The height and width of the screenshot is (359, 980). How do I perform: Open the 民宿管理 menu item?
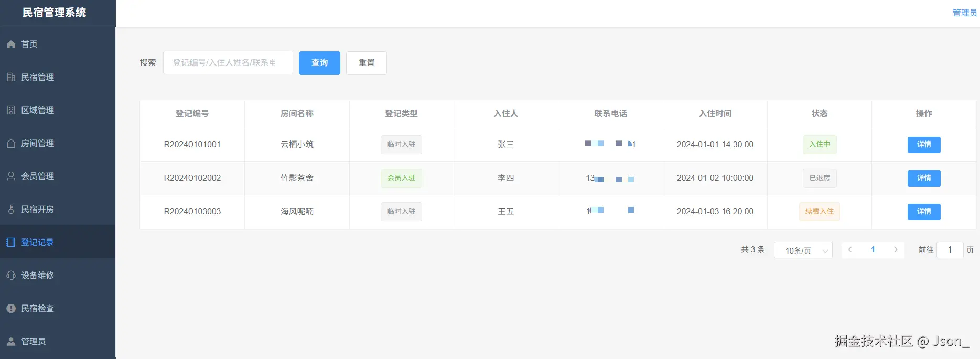tap(58, 77)
